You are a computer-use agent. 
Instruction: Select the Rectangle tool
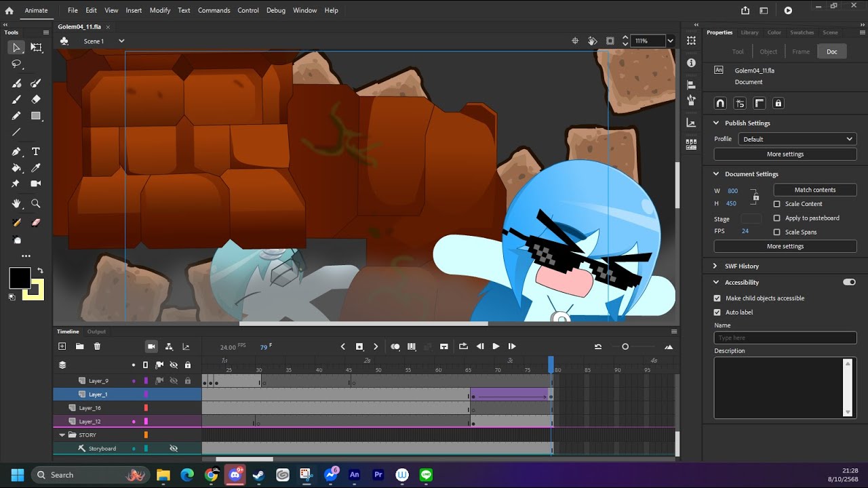pyautogui.click(x=36, y=116)
